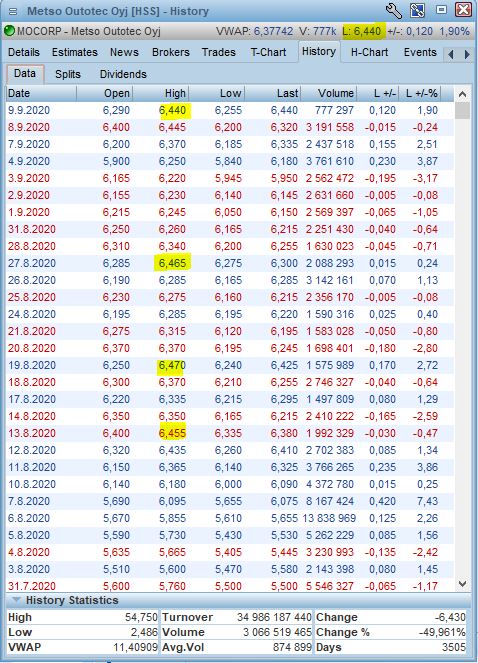Click last price 6,425 on 19.8.2020
The height and width of the screenshot is (663, 478).
[x=284, y=365]
